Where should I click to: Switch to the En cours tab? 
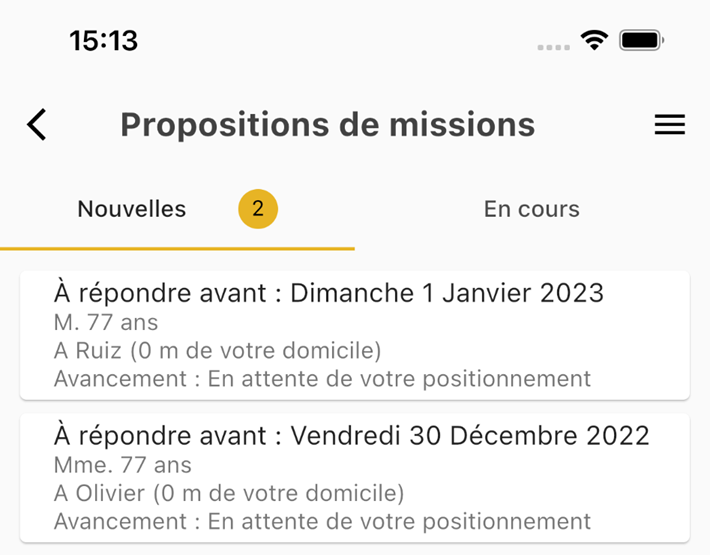[x=532, y=209]
